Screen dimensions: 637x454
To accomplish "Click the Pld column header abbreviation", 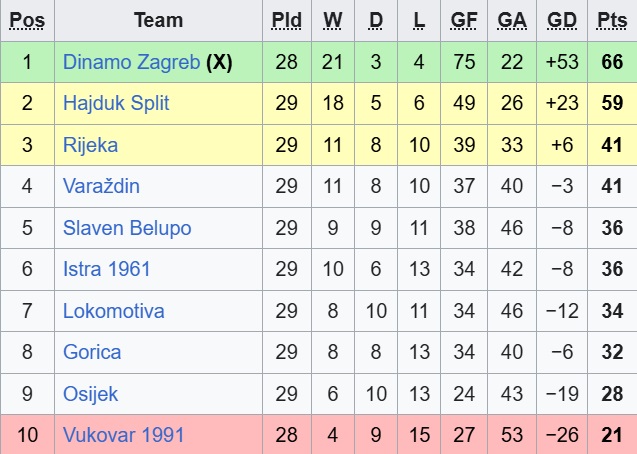I will [287, 20].
